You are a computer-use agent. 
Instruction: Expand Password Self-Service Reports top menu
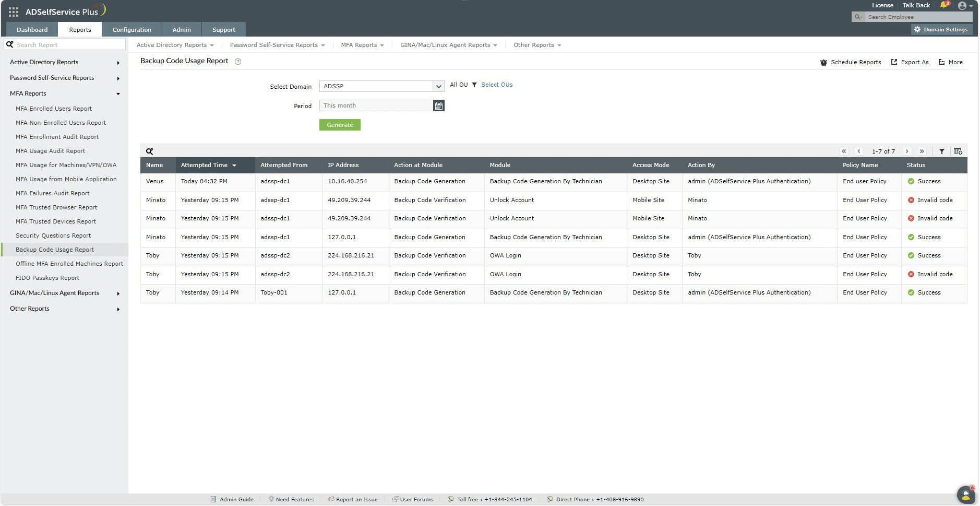point(277,45)
